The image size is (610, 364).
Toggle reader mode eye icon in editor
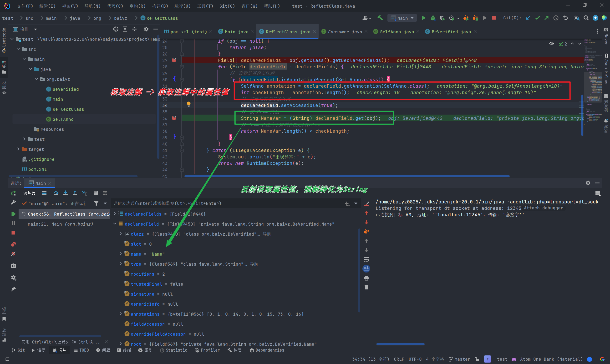[551, 44]
